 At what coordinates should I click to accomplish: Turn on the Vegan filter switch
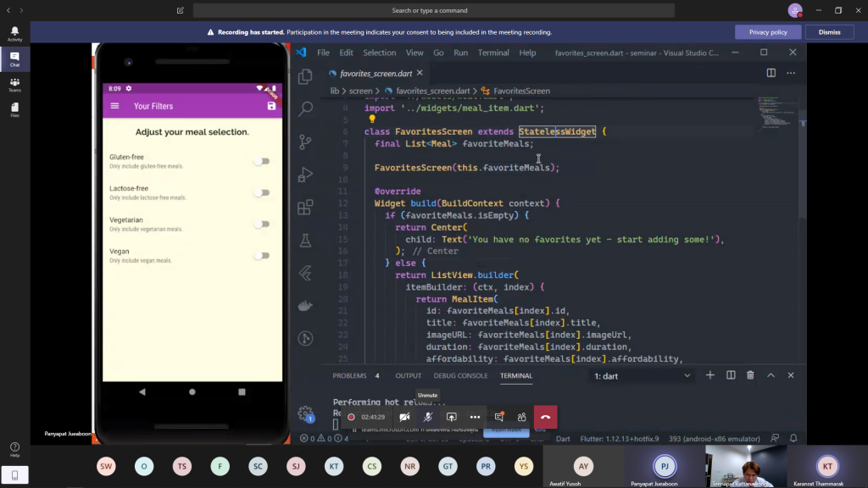(262, 256)
